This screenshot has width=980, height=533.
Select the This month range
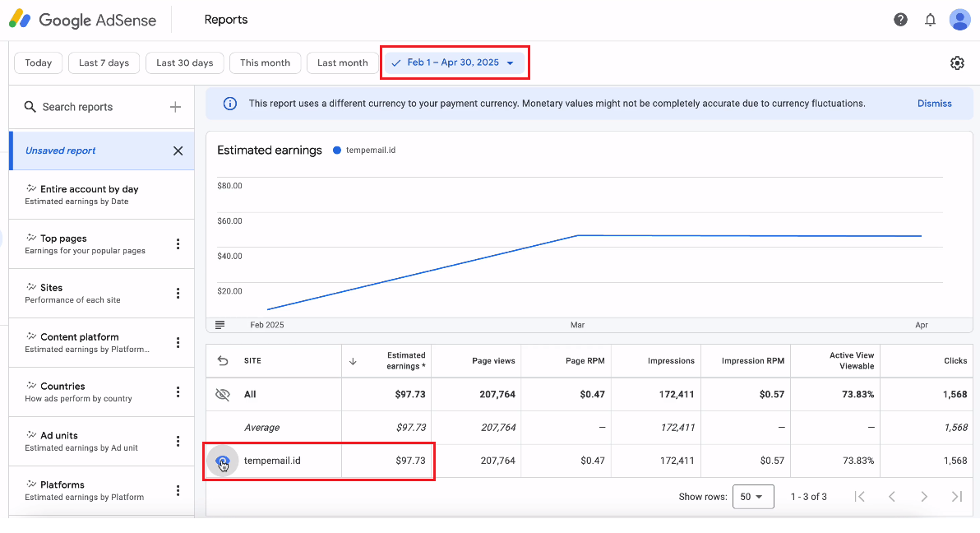(x=265, y=63)
